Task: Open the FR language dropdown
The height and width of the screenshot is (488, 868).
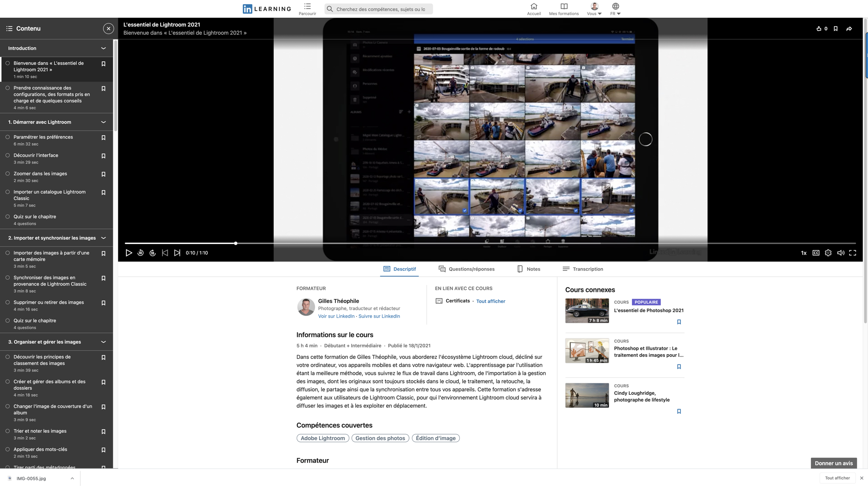Action: [615, 9]
